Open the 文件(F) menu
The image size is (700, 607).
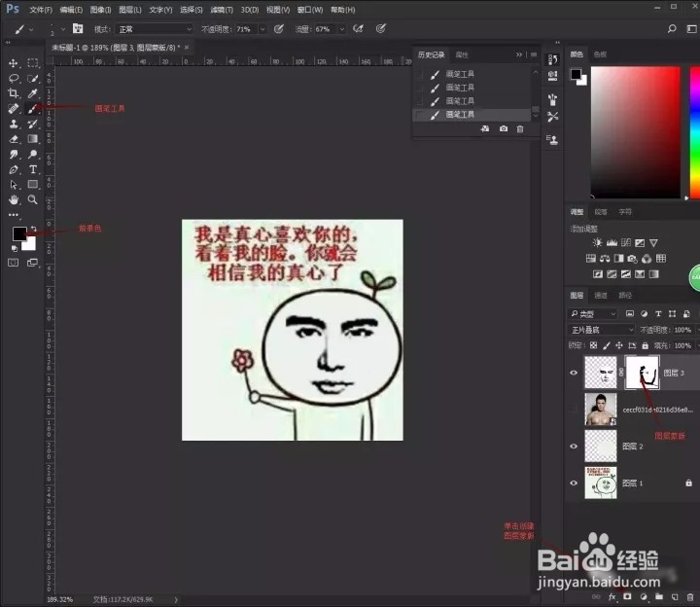41,10
